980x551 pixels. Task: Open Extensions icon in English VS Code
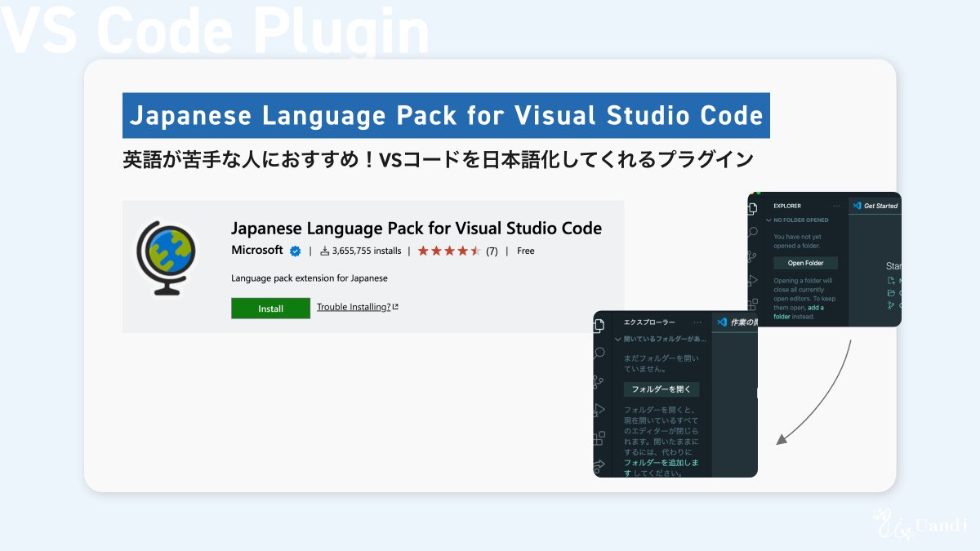[x=752, y=304]
